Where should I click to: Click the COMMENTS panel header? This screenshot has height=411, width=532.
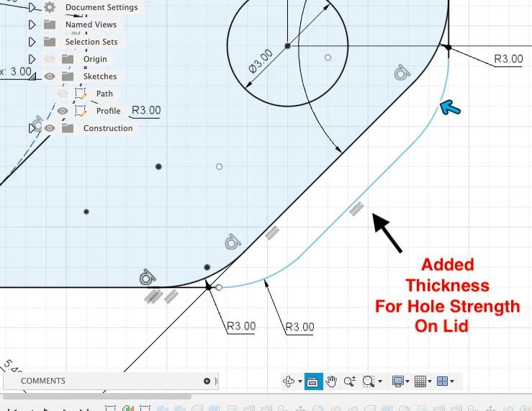(43, 381)
